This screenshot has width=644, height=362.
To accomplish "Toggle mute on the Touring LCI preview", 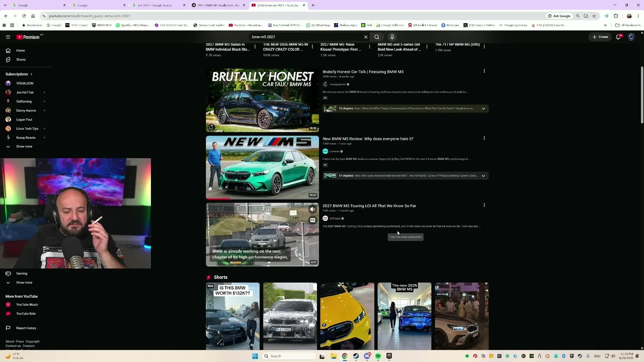I will pyautogui.click(x=312, y=209).
